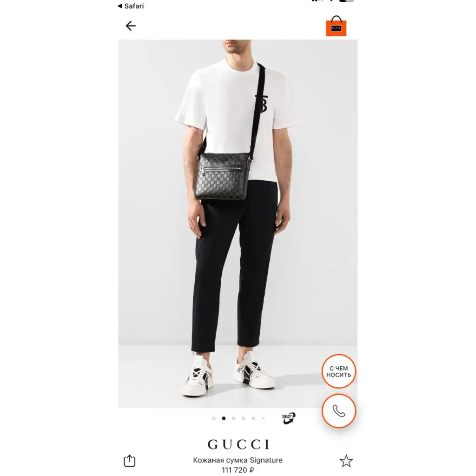Select the first image pagination dot
The height and width of the screenshot is (476, 476).
(x=214, y=418)
